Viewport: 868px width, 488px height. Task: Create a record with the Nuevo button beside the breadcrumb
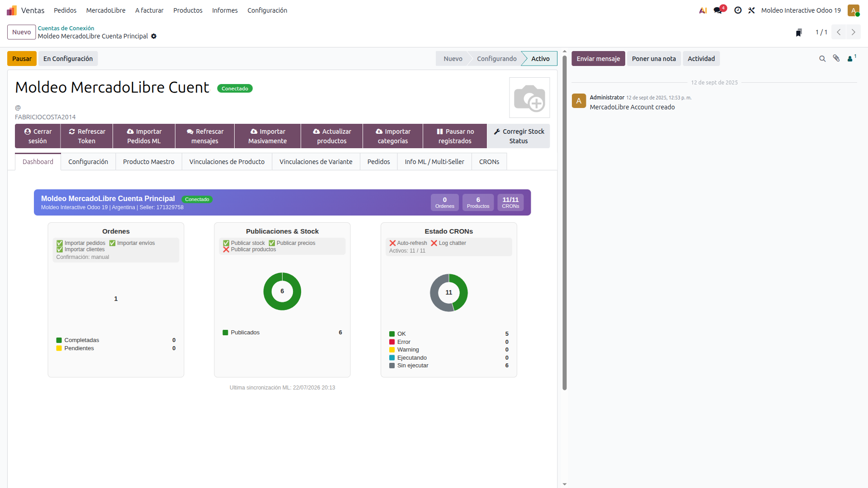[x=21, y=32]
